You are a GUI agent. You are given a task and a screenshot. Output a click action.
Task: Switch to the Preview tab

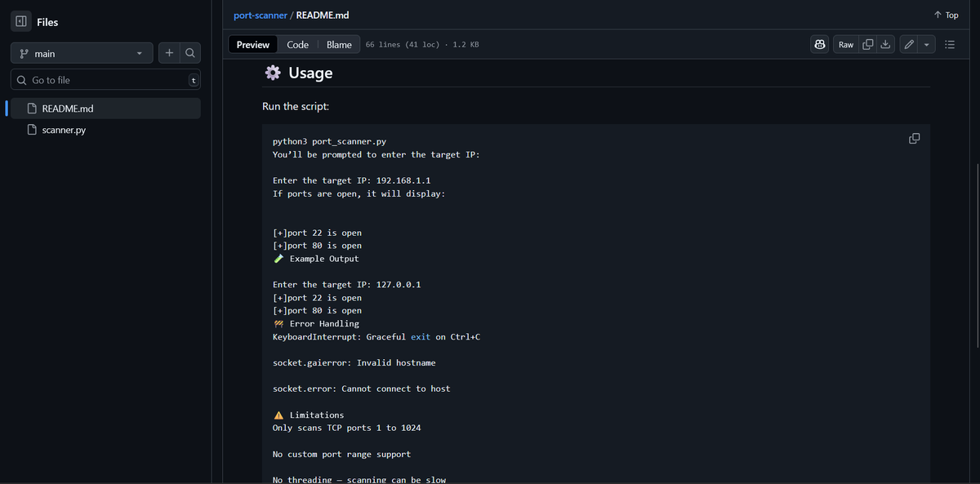click(253, 45)
